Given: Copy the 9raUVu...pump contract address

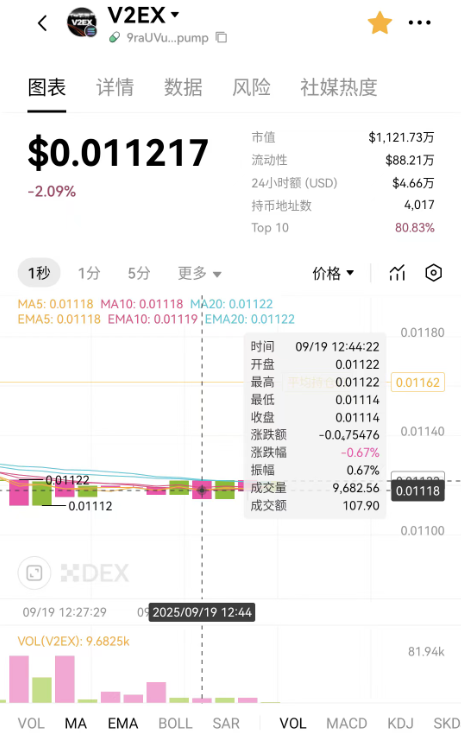Looking at the screenshot, I should [x=221, y=37].
